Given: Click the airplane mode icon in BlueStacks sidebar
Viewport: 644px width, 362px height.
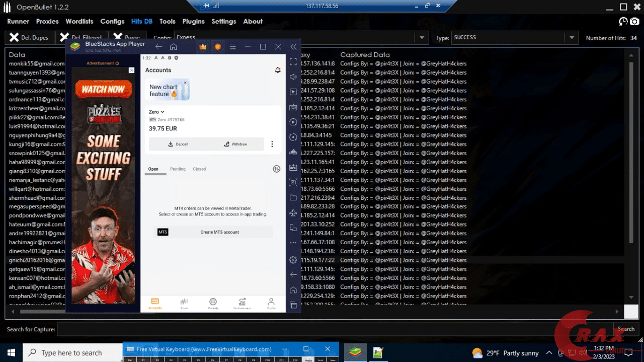Looking at the screenshot, I should tap(293, 212).
